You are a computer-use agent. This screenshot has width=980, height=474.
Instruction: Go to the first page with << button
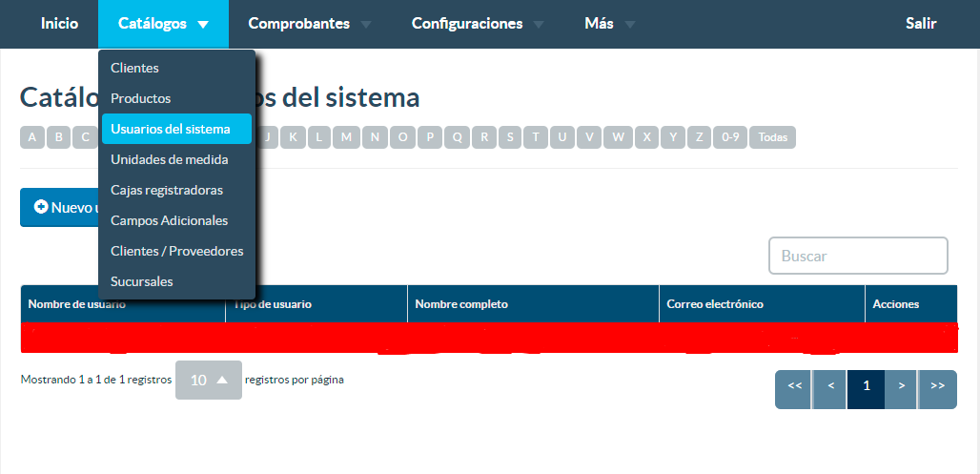tap(794, 385)
